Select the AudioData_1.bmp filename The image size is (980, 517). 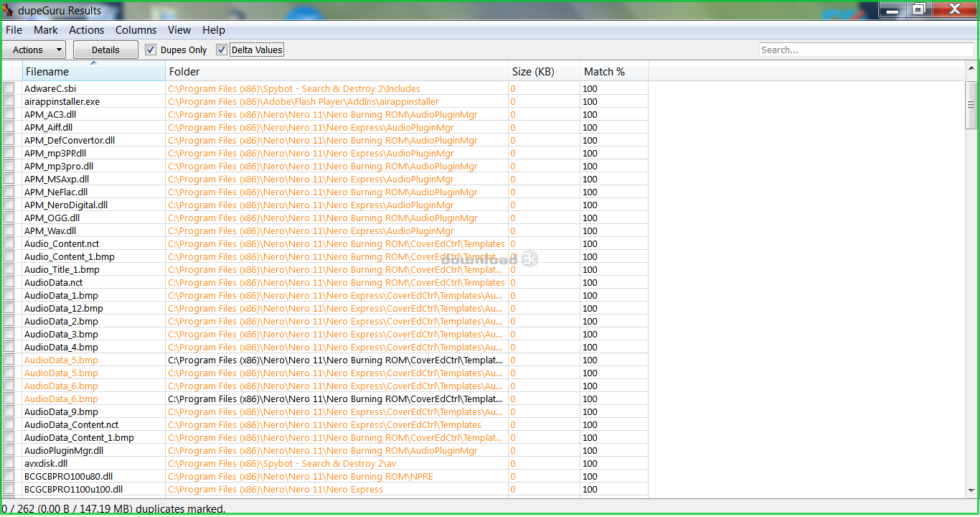click(61, 295)
